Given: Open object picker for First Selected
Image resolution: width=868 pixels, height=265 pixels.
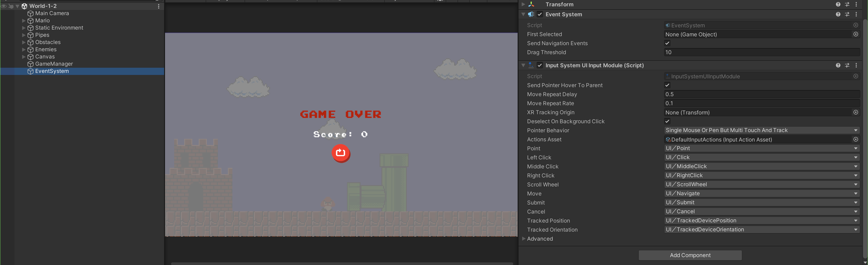Looking at the screenshot, I should click(x=856, y=34).
